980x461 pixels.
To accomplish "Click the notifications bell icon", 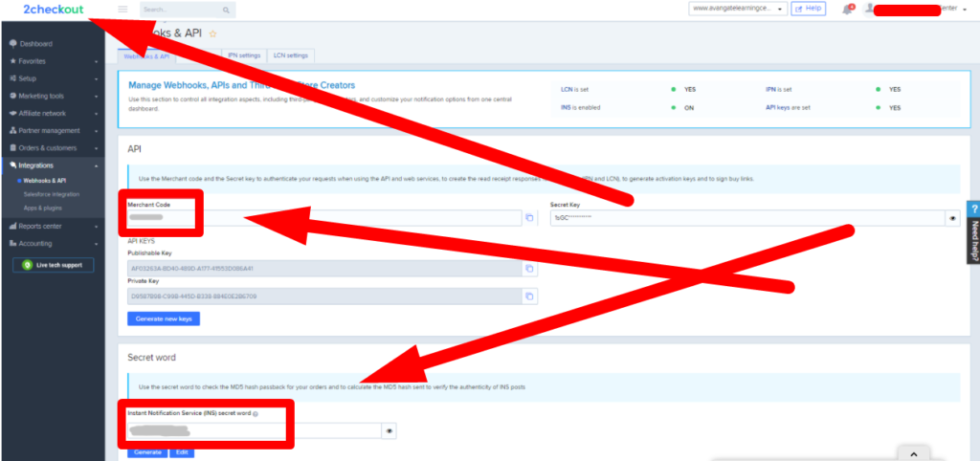I will (847, 10).
